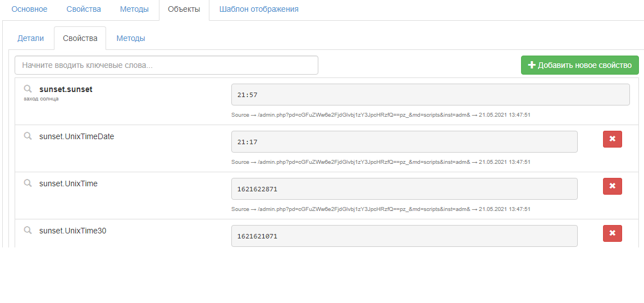Click Добавить новое свойство button
This screenshot has height=303, width=644.
coord(580,65)
